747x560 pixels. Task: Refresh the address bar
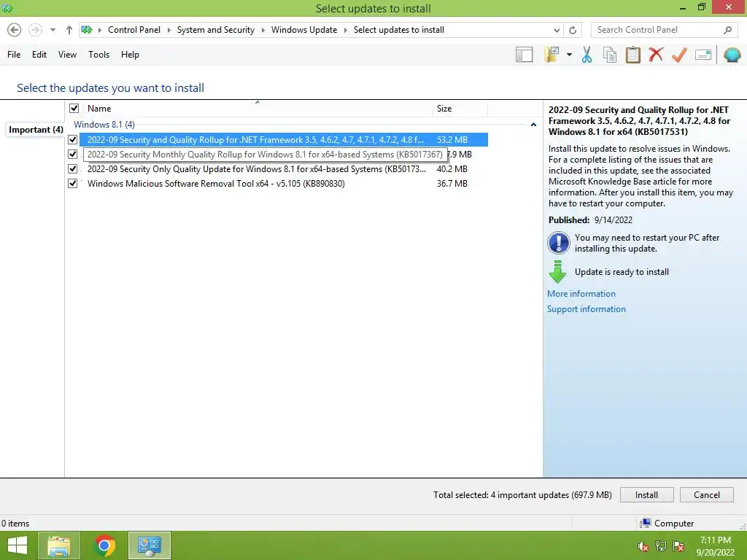pyautogui.click(x=573, y=30)
